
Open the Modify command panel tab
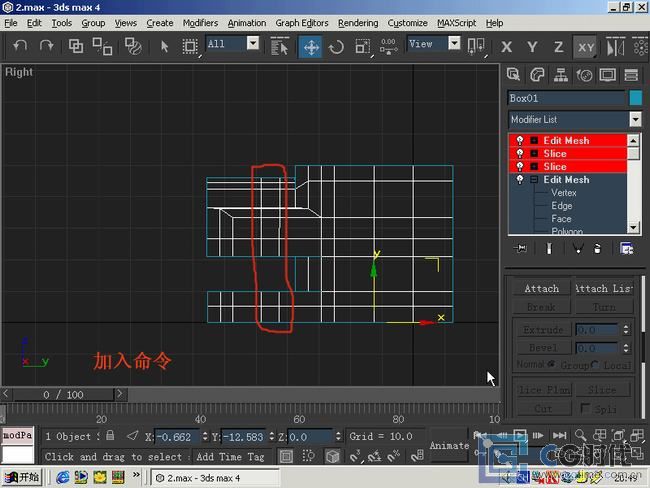[x=537, y=75]
